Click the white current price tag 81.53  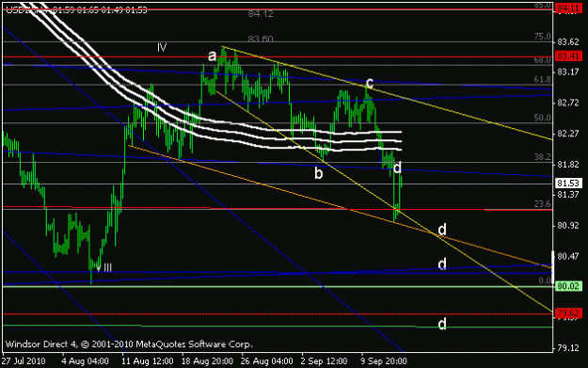click(568, 184)
